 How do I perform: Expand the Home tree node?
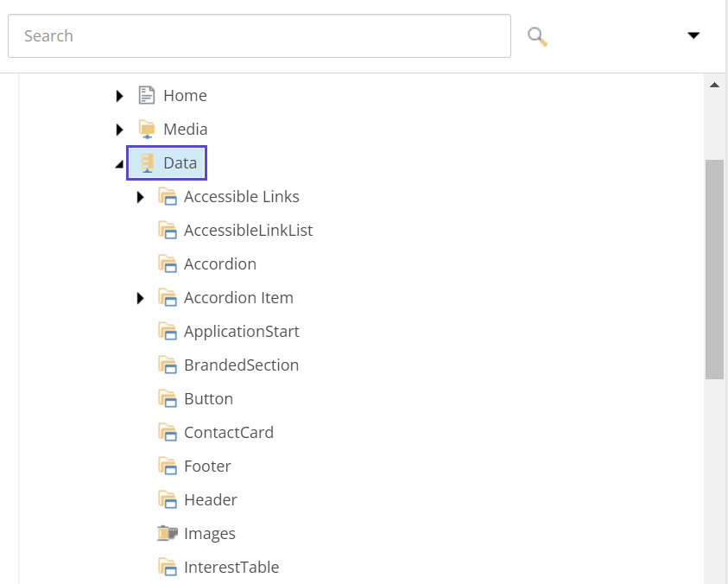119,96
